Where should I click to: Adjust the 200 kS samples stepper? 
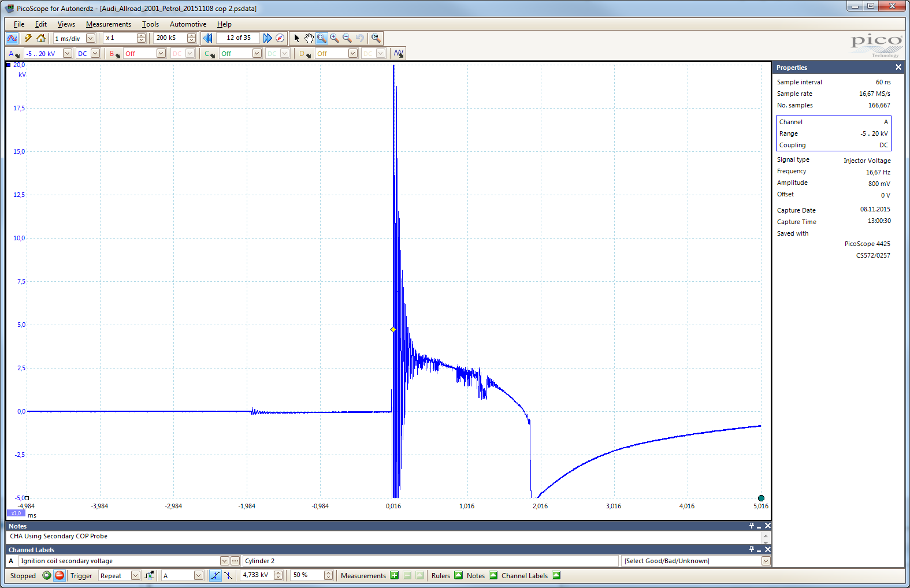[x=192, y=38]
